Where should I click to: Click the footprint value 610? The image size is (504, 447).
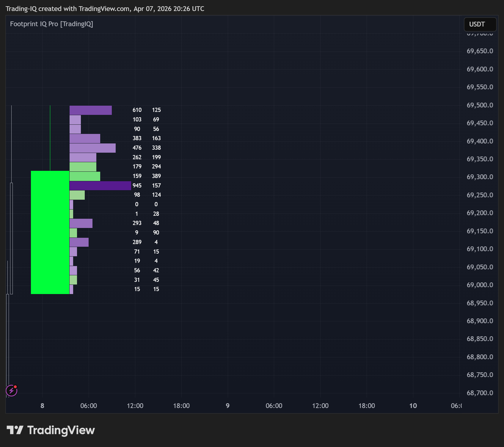point(137,110)
